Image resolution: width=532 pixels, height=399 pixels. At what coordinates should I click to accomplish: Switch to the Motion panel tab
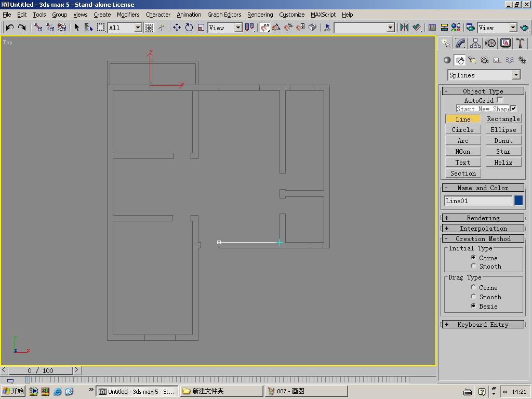[x=490, y=43]
